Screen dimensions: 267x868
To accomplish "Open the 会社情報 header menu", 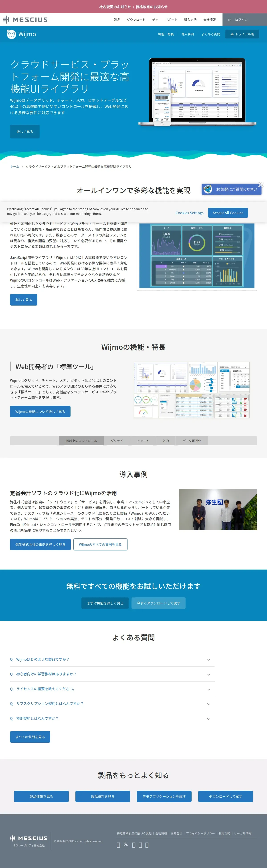I will pos(210,20).
